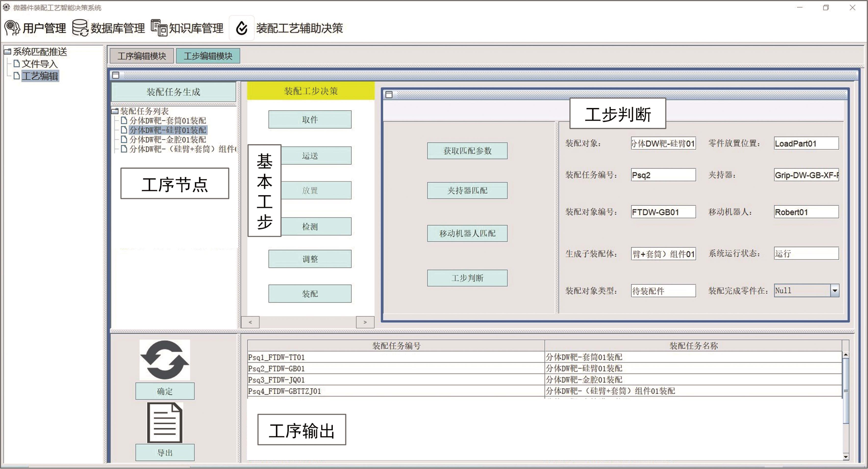Open the 数据库管理 database icon
Viewport: 868px width, 469px height.
80,28
